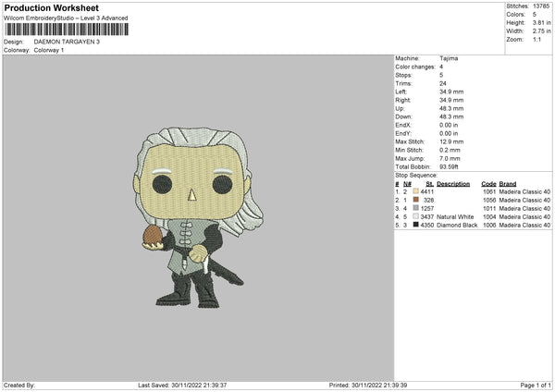Click the peach 4411 thread color swatch

(x=416, y=191)
